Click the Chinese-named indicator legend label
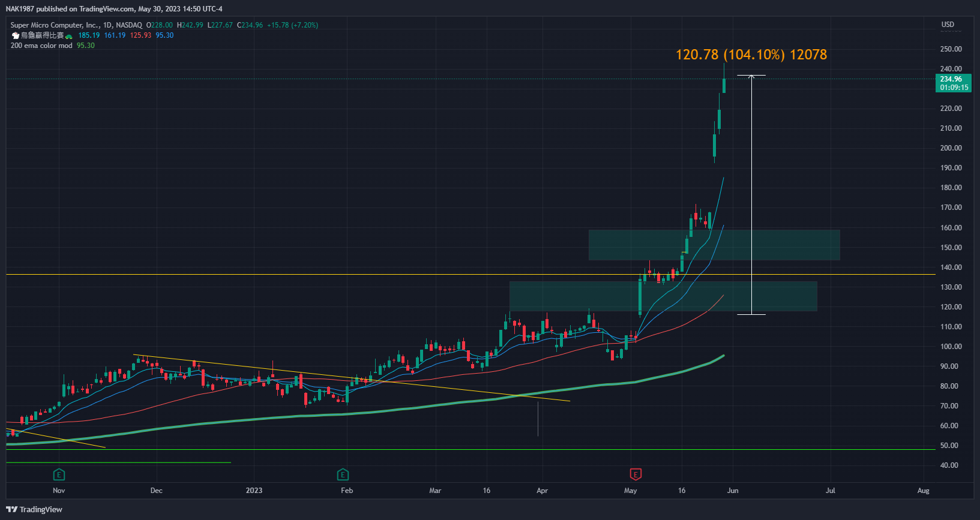The width and height of the screenshot is (980, 520). 42,35
